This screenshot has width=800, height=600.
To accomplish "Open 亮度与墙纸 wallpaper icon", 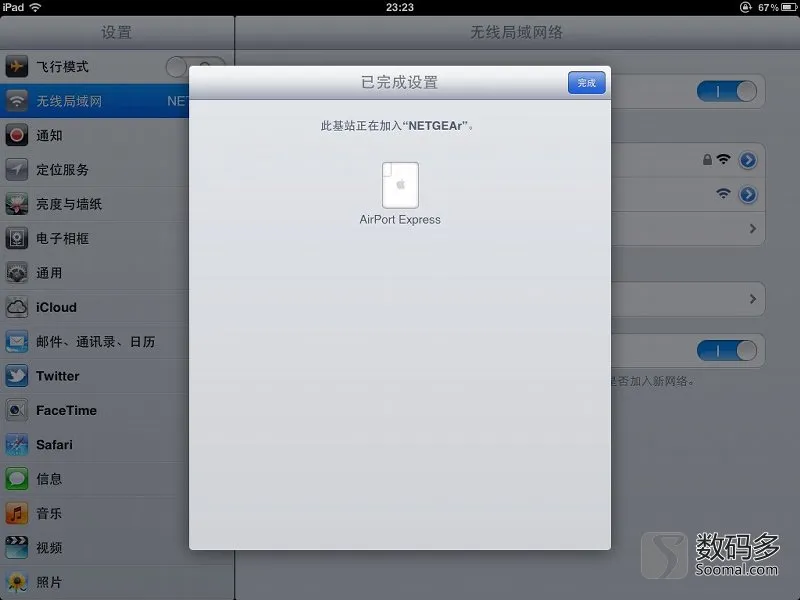I will coord(16,204).
